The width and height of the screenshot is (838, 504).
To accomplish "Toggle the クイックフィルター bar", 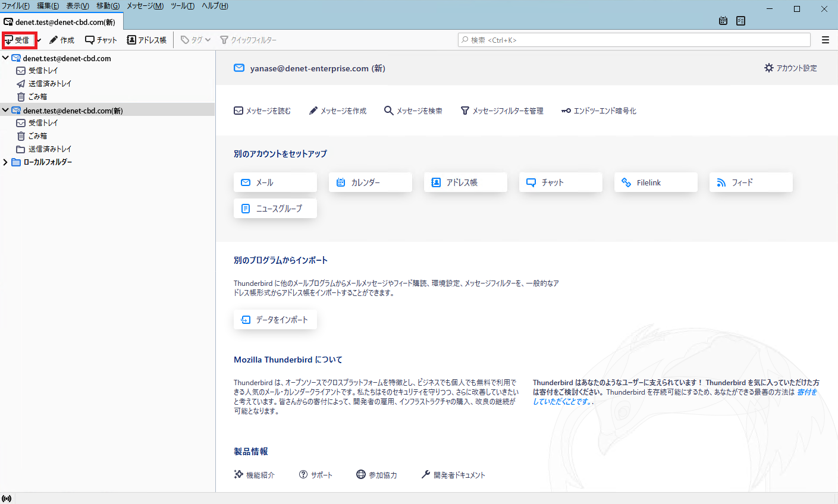I will 248,40.
